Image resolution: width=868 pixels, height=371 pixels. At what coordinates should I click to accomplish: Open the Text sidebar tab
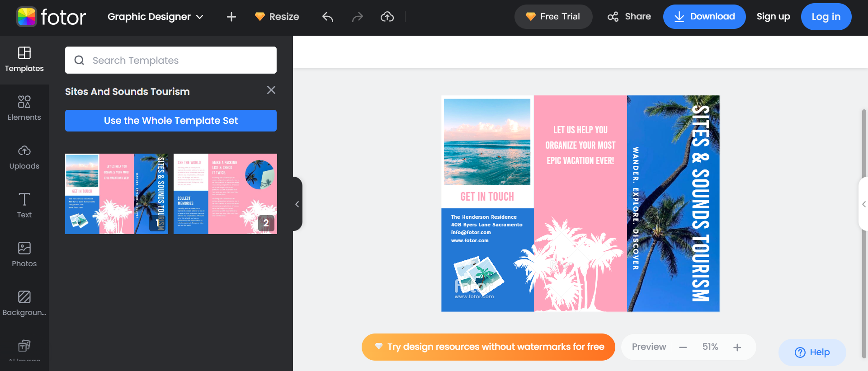pyautogui.click(x=24, y=206)
